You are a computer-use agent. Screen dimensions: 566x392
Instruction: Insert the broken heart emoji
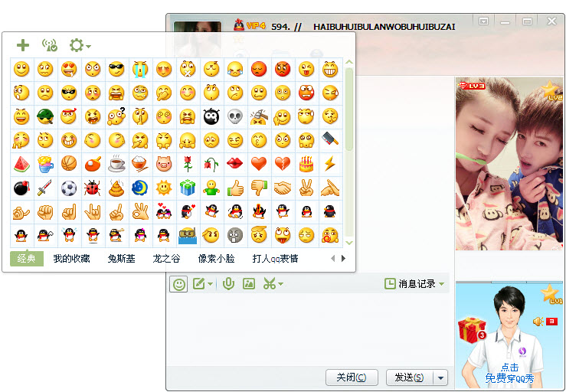(283, 165)
